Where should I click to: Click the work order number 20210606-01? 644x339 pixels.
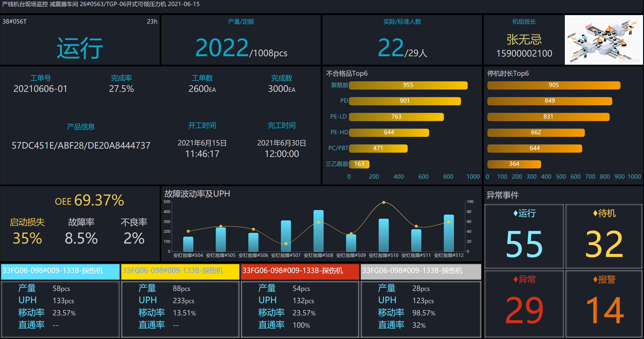[40, 89]
